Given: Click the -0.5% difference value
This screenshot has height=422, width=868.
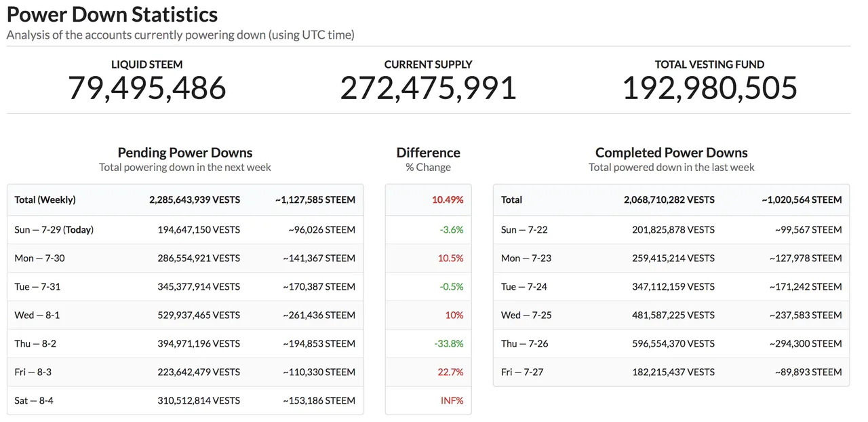Looking at the screenshot, I should pyautogui.click(x=452, y=286).
